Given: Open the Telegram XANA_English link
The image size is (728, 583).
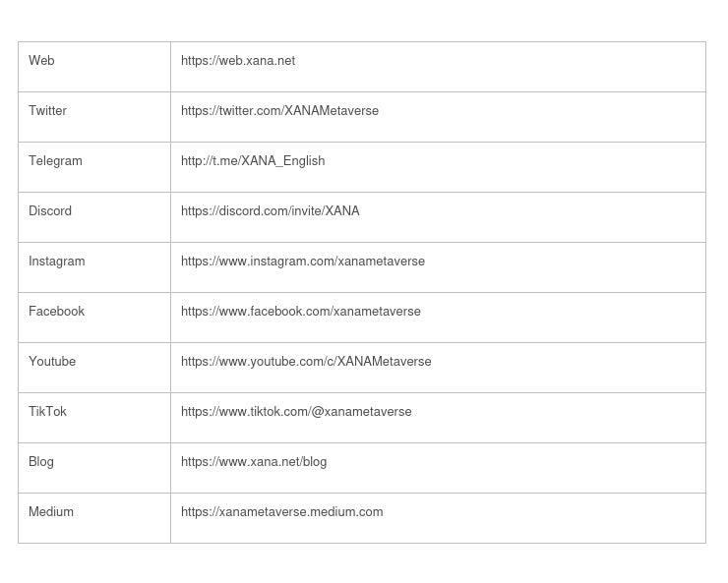Looking at the screenshot, I should tap(253, 161).
